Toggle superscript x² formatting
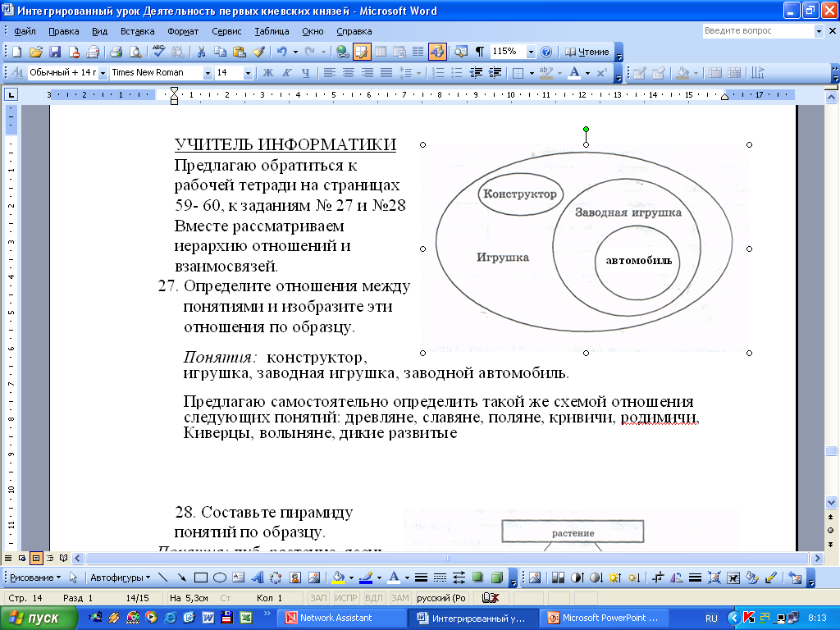Image resolution: width=840 pixels, height=630 pixels. (x=601, y=73)
